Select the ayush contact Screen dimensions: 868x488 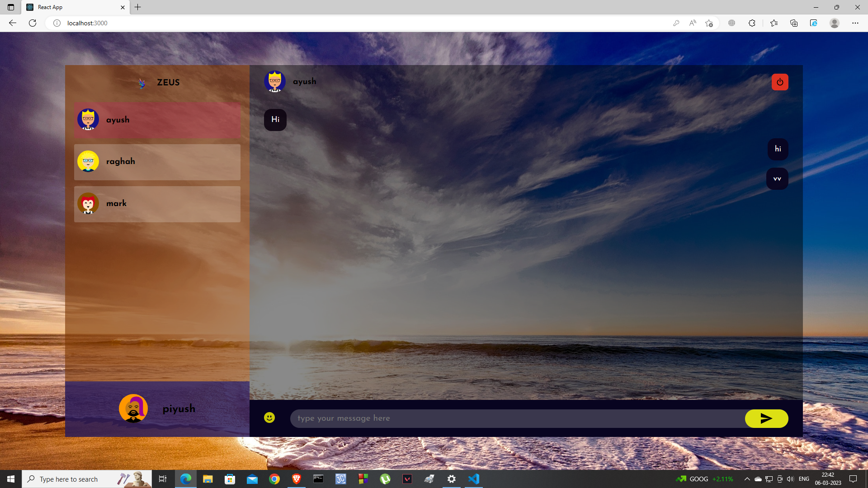click(157, 120)
